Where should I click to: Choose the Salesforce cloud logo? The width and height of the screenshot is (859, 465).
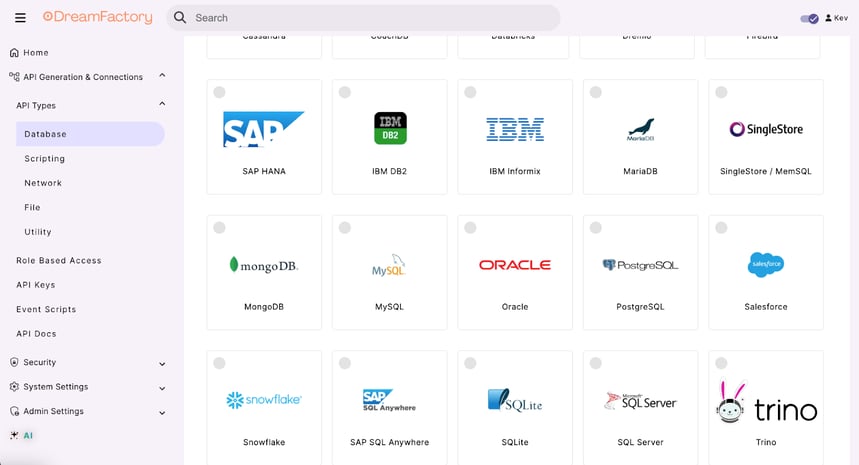pos(766,265)
